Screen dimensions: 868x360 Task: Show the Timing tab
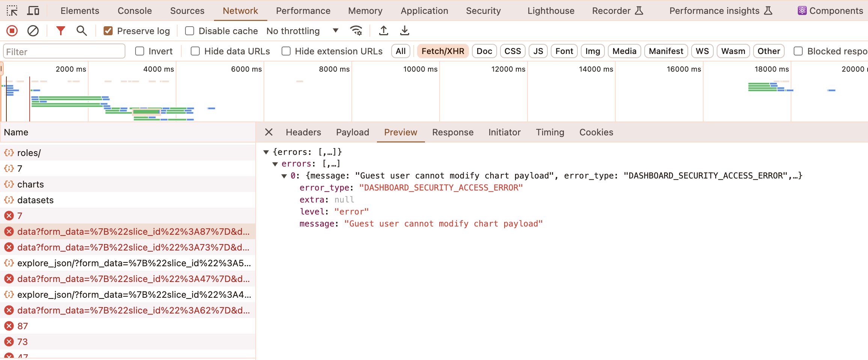[550, 132]
